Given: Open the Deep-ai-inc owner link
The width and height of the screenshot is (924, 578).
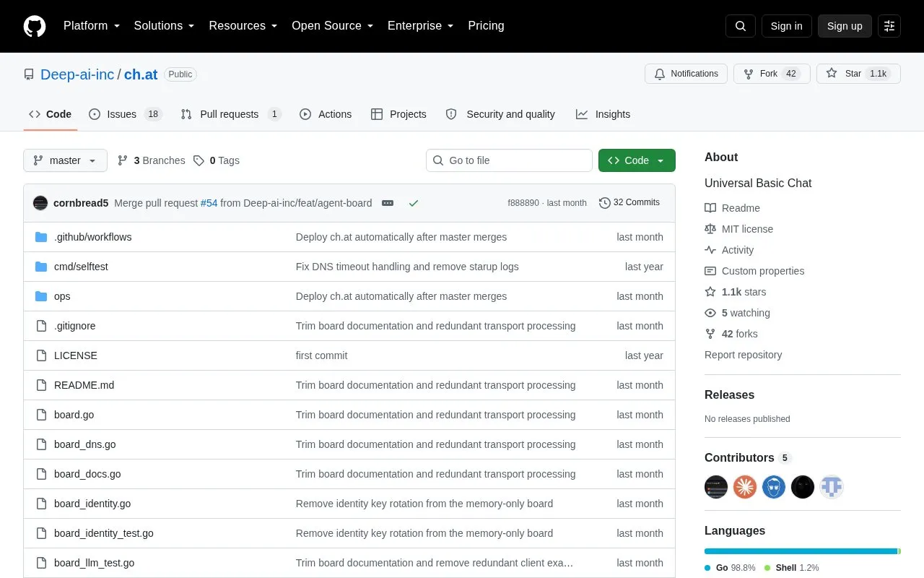Looking at the screenshot, I should click(x=77, y=74).
